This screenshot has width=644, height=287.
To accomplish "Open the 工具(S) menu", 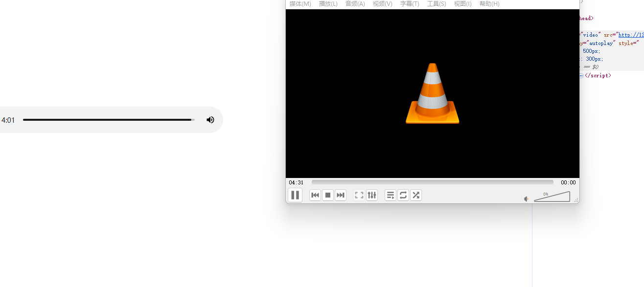I will [x=437, y=4].
